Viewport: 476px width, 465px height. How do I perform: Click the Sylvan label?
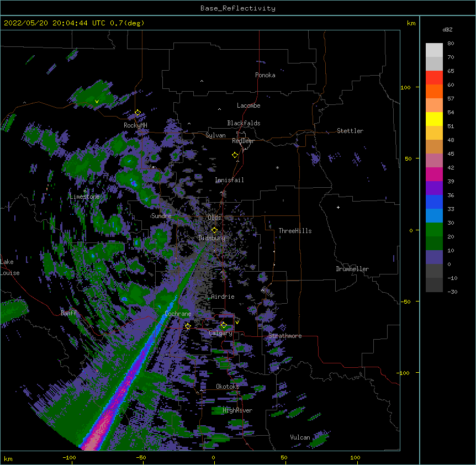click(215, 135)
